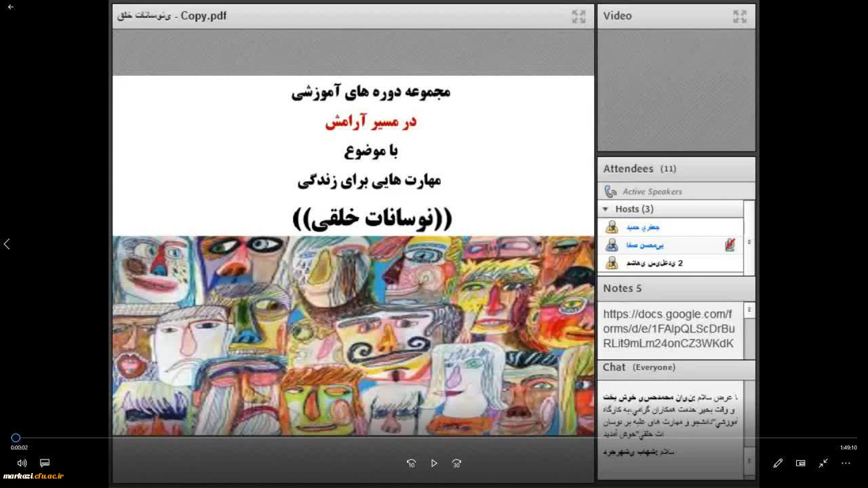The height and width of the screenshot is (488, 868).
Task: Mute the video volume speaker icon
Action: point(22,463)
